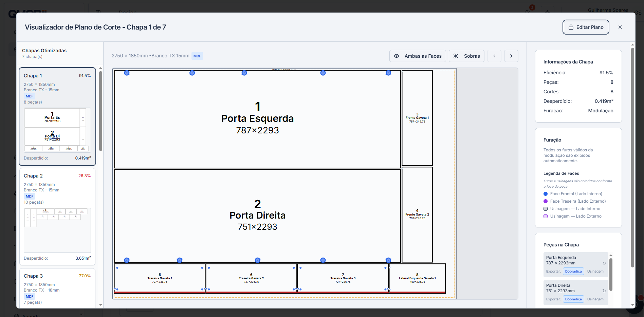Click the Peças na Chapa scrollbar thumb
This screenshot has height=317, width=644.
(x=611, y=275)
